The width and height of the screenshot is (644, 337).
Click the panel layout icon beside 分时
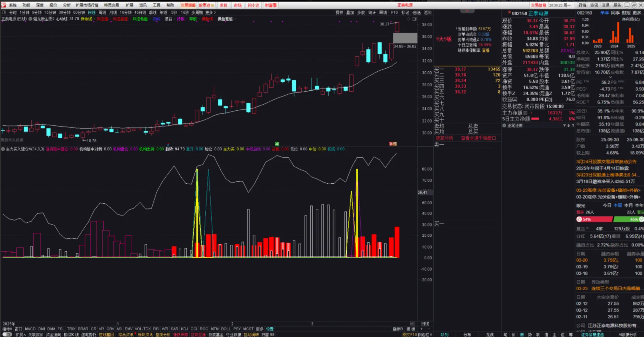tap(4, 12)
